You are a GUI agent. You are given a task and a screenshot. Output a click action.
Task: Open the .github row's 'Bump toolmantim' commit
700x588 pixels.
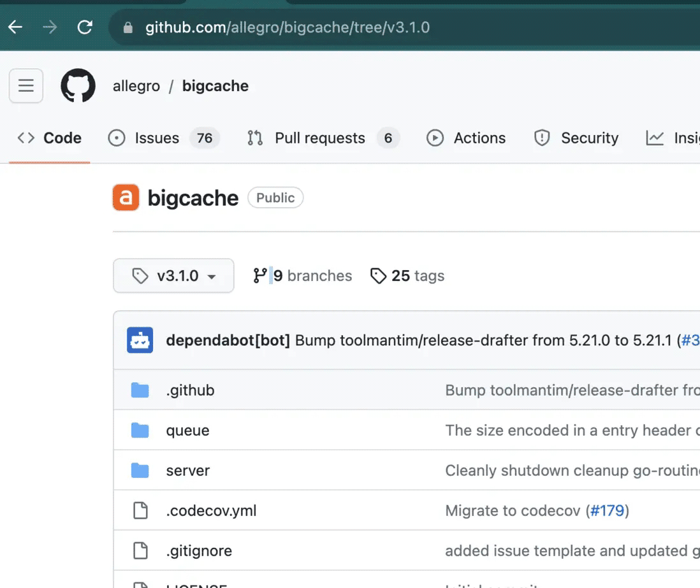click(572, 391)
